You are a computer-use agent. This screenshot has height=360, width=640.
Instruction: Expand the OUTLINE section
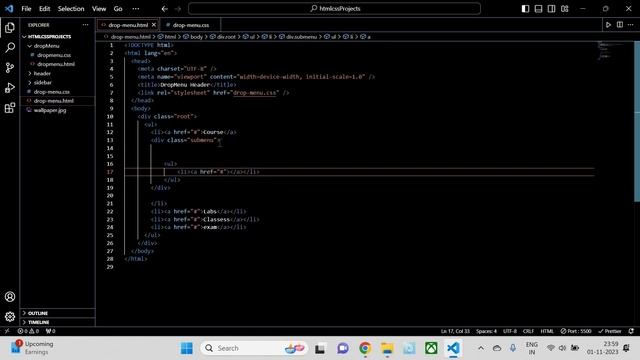[38, 313]
